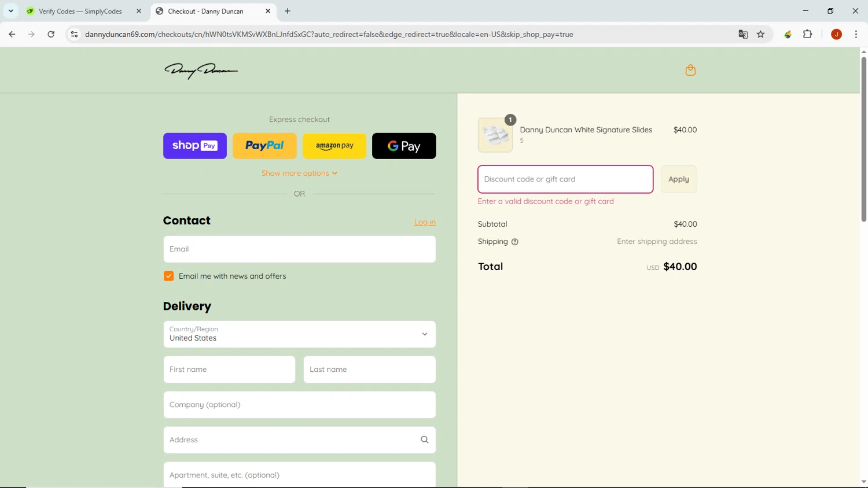The width and height of the screenshot is (868, 488).
Task: Click the shipping help question icon
Action: 515,242
